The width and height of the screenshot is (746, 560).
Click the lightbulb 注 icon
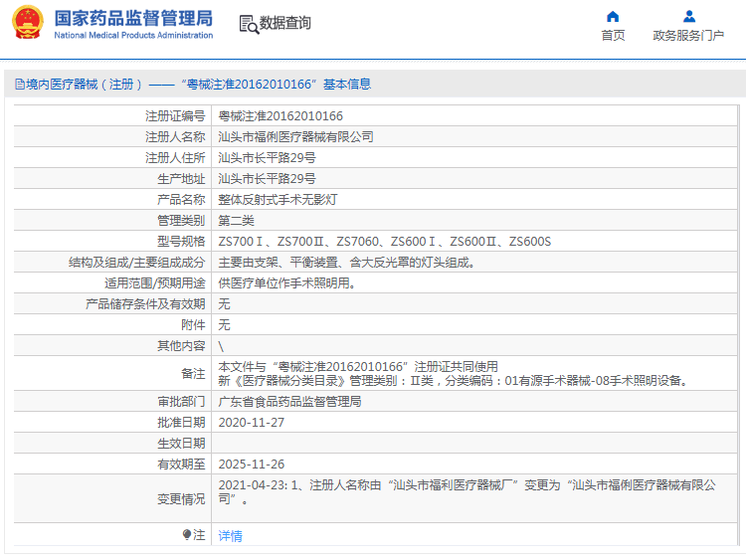point(187,535)
